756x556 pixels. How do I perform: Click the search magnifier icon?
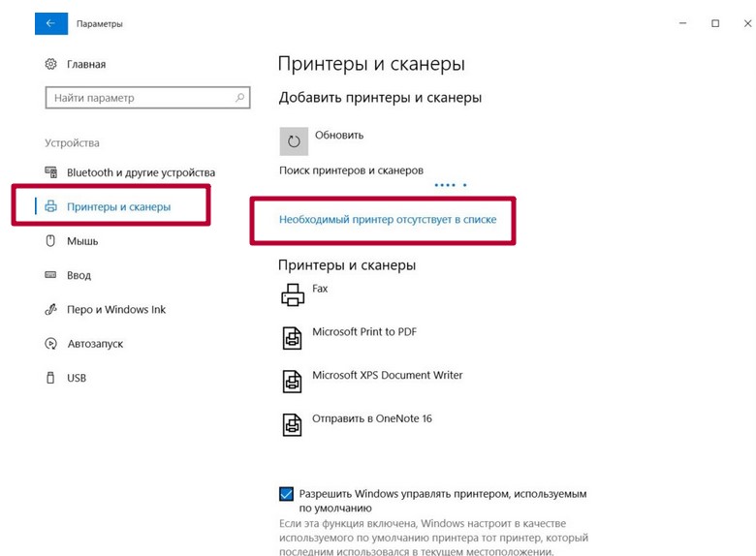[x=239, y=98]
